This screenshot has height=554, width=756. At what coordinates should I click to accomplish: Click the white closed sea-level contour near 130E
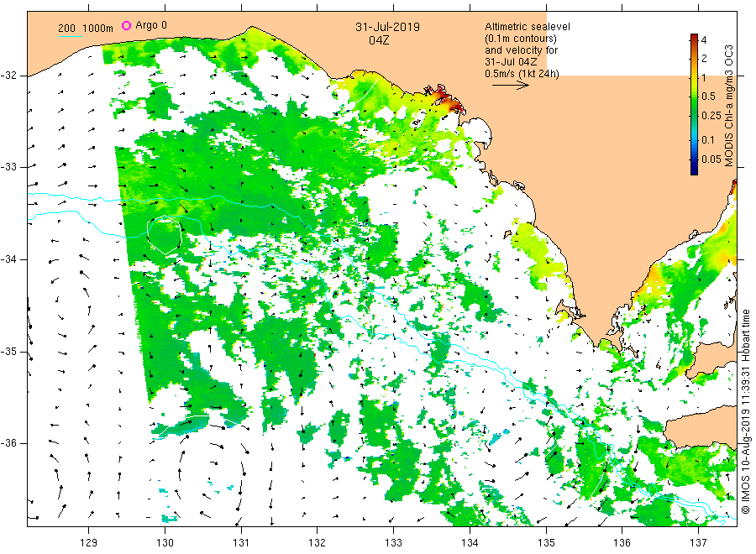[x=165, y=235]
